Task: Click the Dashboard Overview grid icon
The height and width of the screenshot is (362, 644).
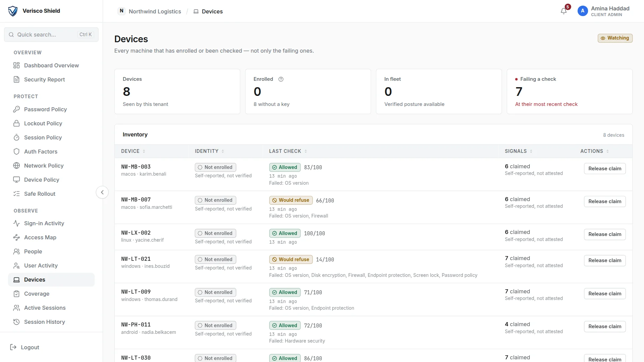Action: [x=16, y=65]
